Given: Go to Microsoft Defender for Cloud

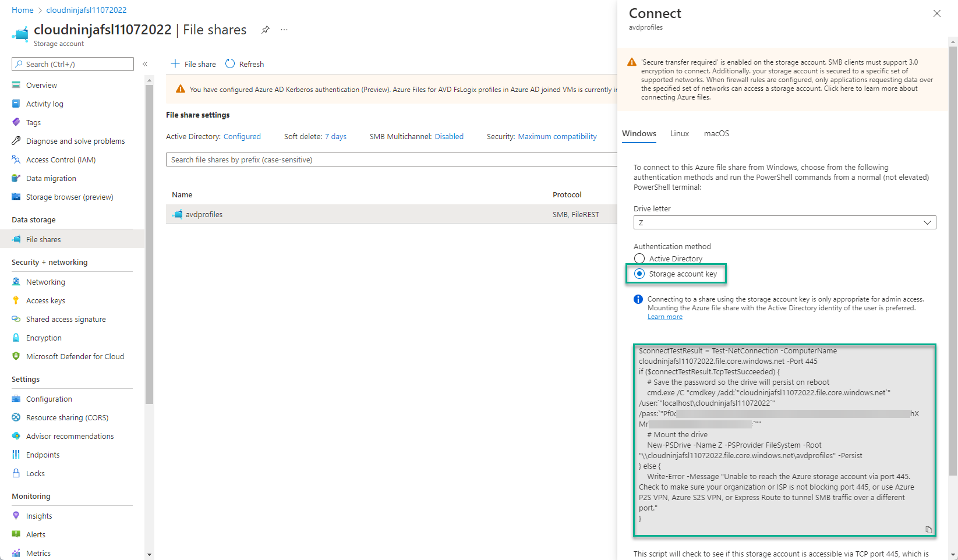Looking at the screenshot, I should tap(75, 356).
